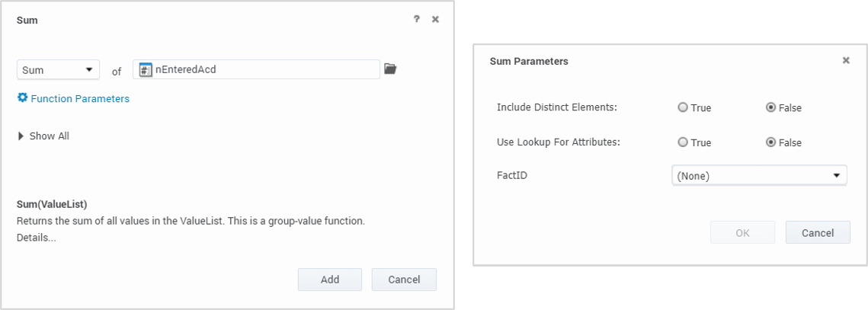The height and width of the screenshot is (310, 868).
Task: Open the Sum function dropdown
Action: coord(58,70)
